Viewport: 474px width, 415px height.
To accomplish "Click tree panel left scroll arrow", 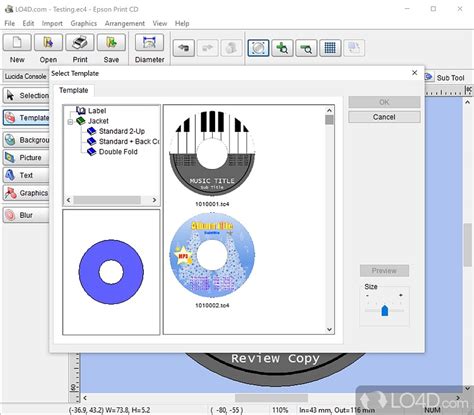I will [x=68, y=200].
